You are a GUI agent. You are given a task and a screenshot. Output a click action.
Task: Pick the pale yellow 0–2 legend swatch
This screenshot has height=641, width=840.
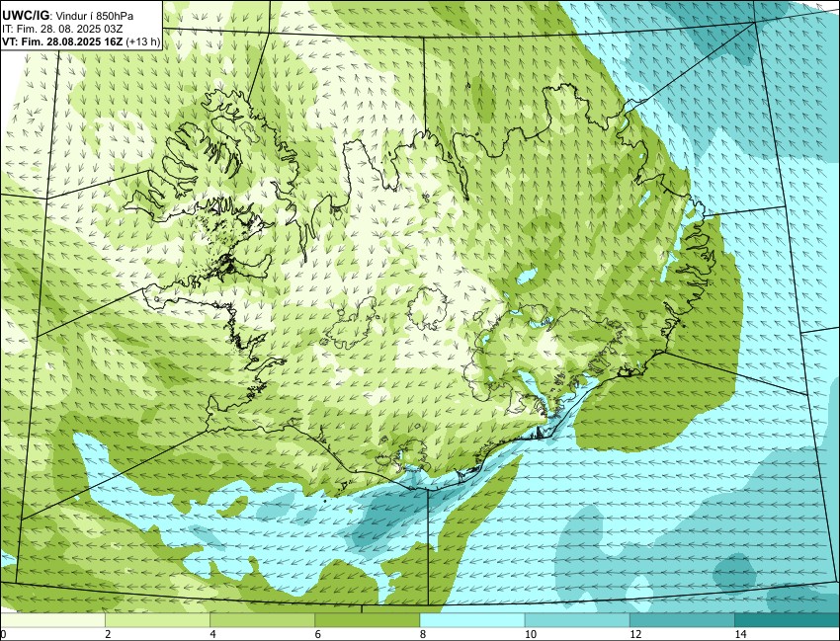[x=53, y=620]
